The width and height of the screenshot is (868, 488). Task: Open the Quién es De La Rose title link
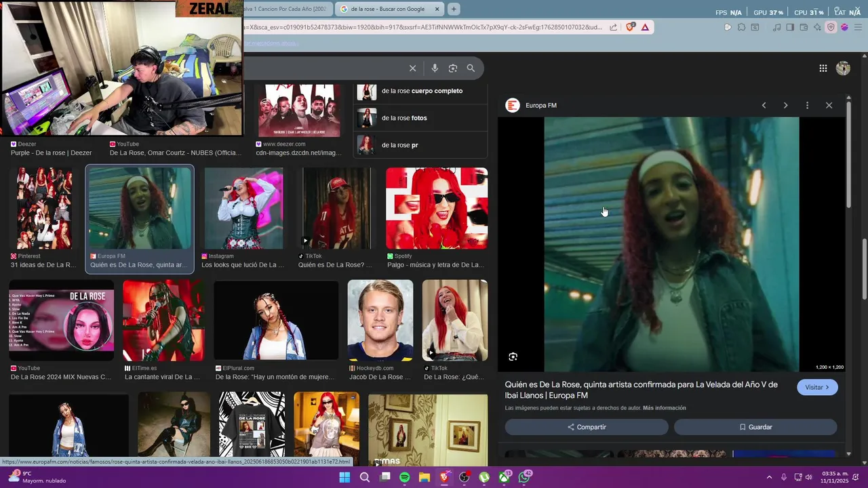pyautogui.click(x=641, y=390)
